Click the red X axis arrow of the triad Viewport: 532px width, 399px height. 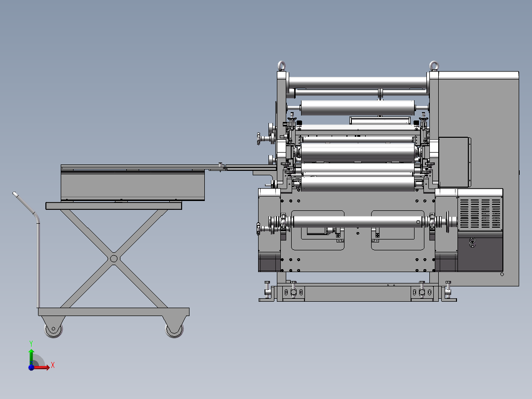[41, 367]
